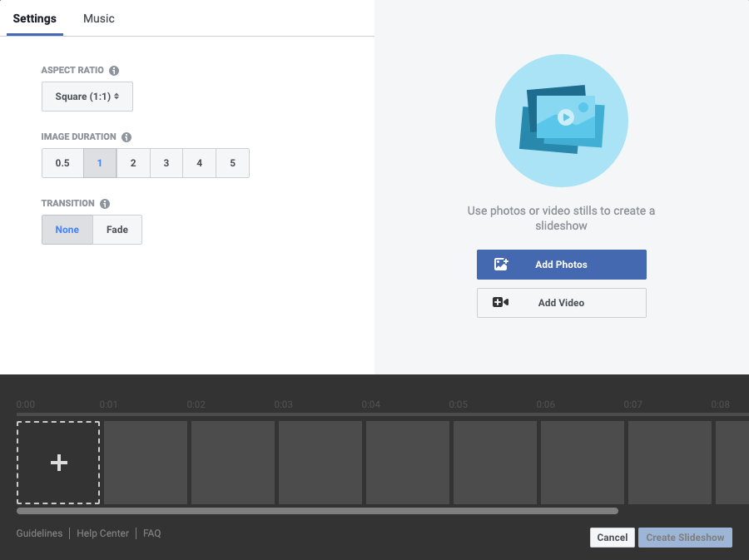Open the Square (1:1) aspect ratio dropdown
This screenshot has height=560, width=749.
click(87, 97)
